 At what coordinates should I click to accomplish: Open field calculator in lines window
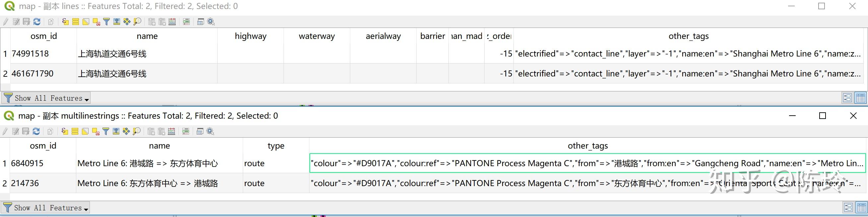[x=172, y=22]
